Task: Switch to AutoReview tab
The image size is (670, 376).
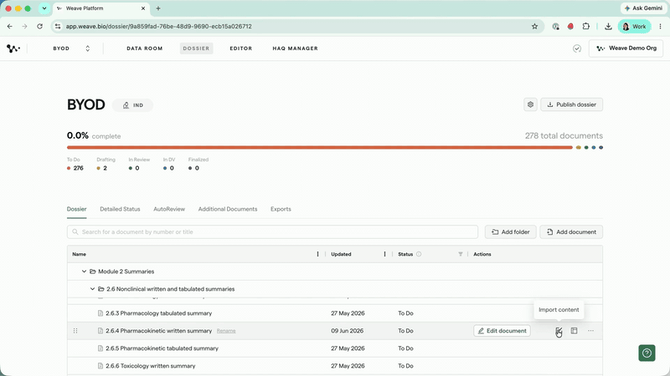Action: point(169,209)
